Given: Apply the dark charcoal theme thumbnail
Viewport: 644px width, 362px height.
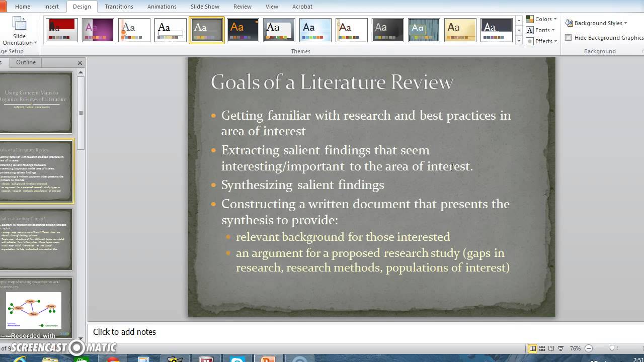Looking at the screenshot, I should [388, 30].
